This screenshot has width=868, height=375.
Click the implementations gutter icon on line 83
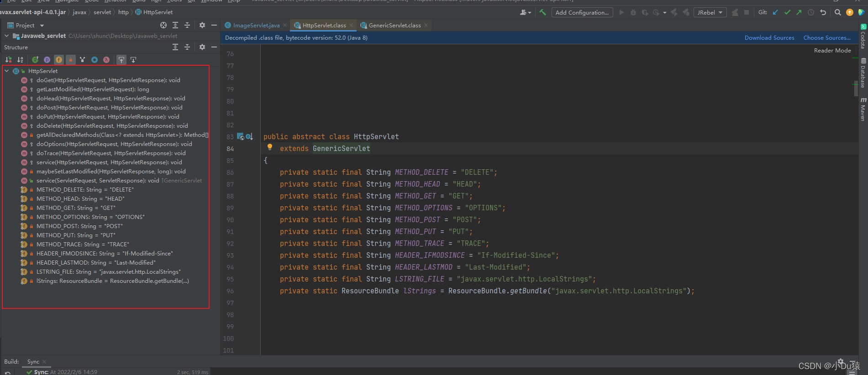click(249, 136)
